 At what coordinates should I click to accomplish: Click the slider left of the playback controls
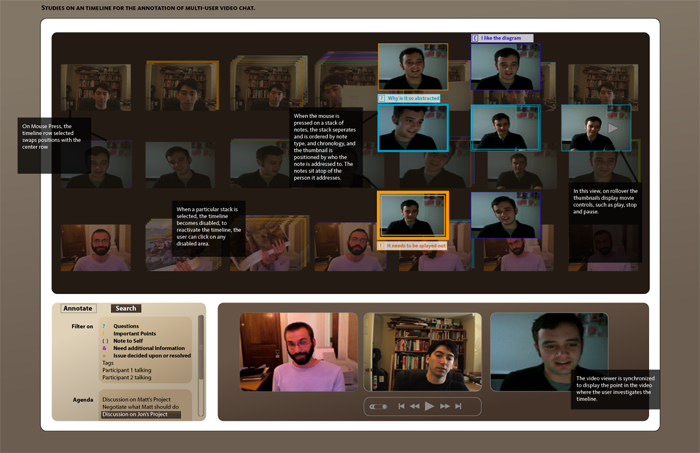point(378,406)
